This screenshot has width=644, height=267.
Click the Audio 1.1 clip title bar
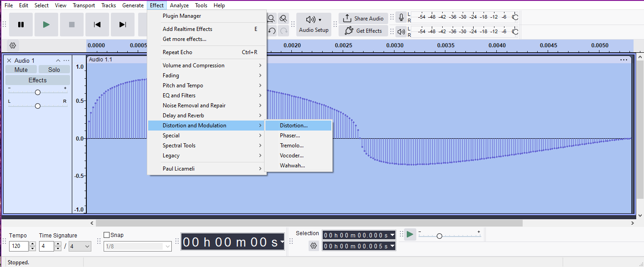(358, 60)
